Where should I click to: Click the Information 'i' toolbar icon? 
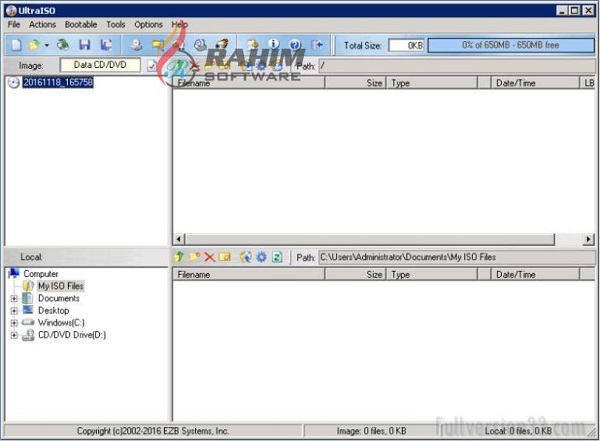(x=273, y=44)
